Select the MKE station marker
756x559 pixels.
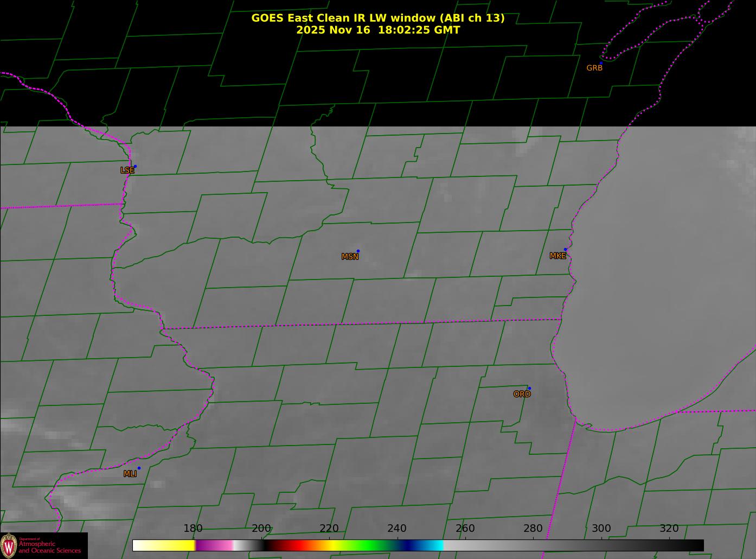click(565, 250)
